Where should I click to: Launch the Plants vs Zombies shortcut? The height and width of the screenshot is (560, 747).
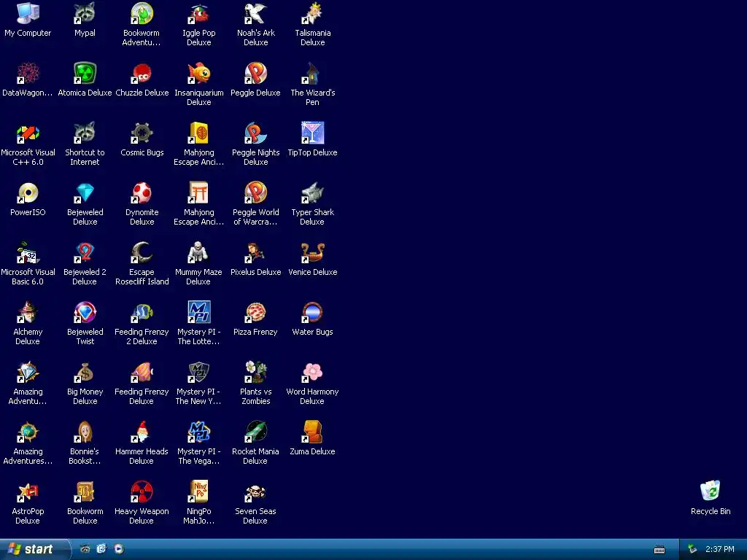click(256, 372)
